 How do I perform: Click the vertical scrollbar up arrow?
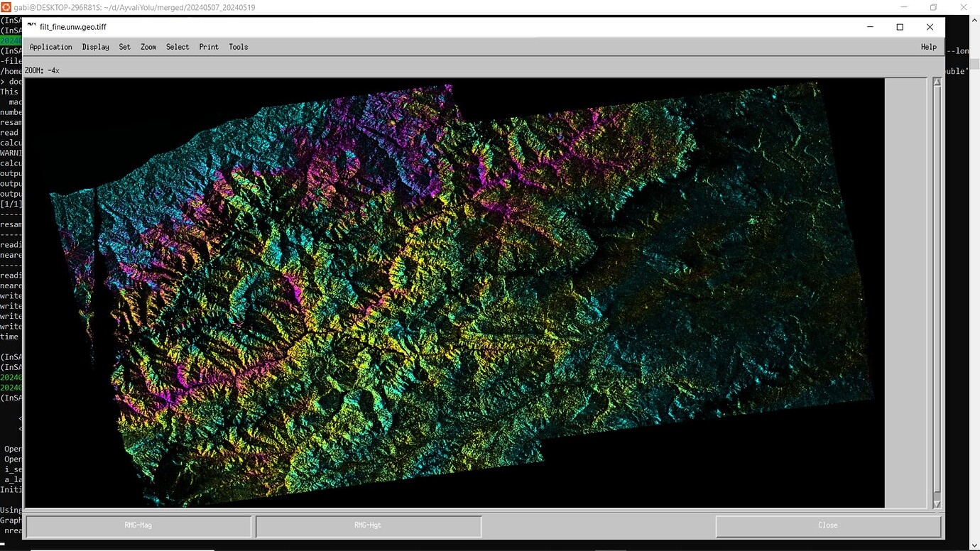point(936,81)
